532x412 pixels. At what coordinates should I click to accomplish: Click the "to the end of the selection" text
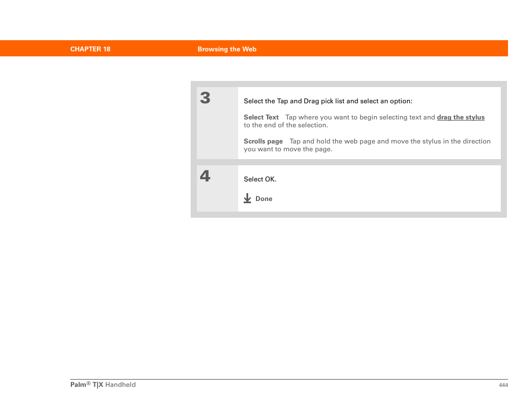(x=286, y=125)
